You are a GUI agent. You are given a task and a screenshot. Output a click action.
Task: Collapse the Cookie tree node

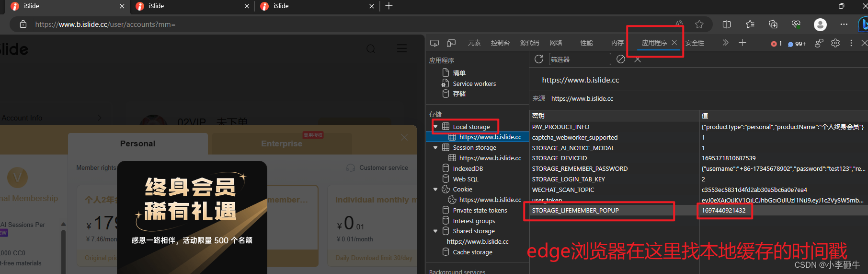coord(435,190)
